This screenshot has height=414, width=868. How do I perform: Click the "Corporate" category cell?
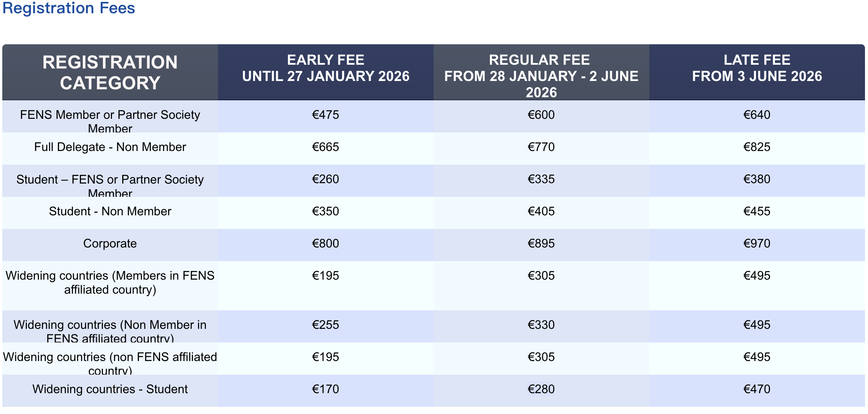click(x=110, y=243)
